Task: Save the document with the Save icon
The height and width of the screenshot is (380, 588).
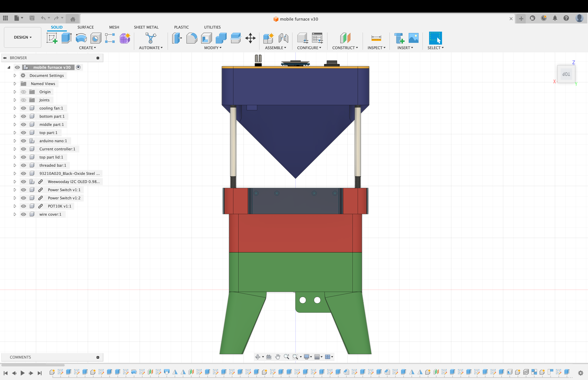Action: pyautogui.click(x=32, y=18)
